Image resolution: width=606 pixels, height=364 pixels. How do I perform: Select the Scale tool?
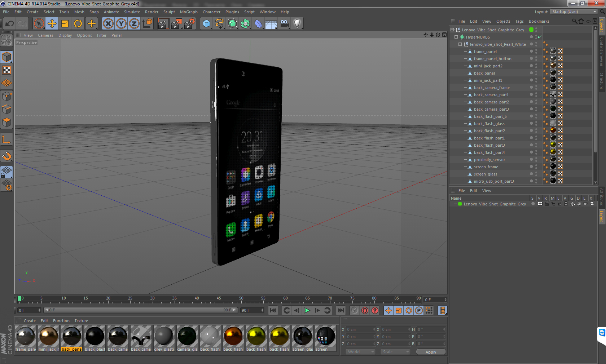[65, 24]
